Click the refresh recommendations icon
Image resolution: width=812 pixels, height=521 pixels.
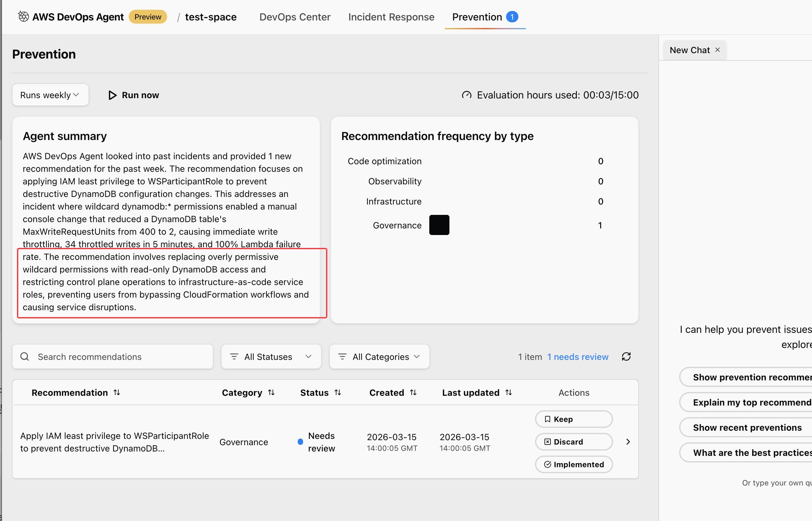(626, 356)
